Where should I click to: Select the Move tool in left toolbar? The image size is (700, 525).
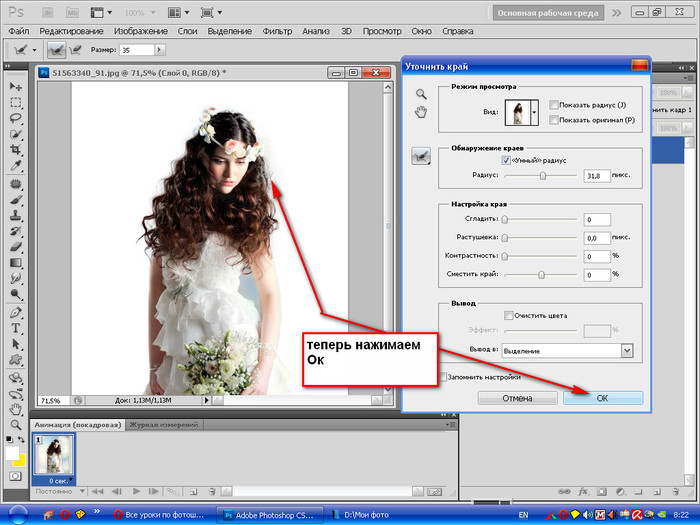tap(16, 85)
